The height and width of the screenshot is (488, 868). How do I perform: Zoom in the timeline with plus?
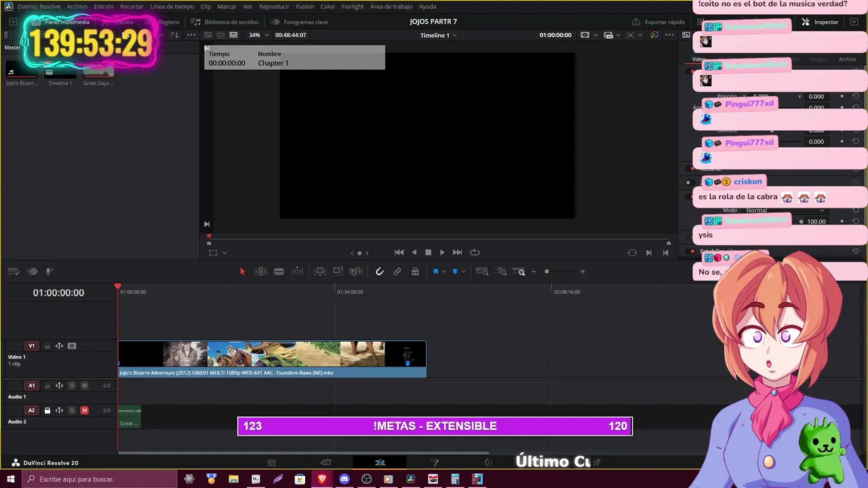(x=583, y=272)
